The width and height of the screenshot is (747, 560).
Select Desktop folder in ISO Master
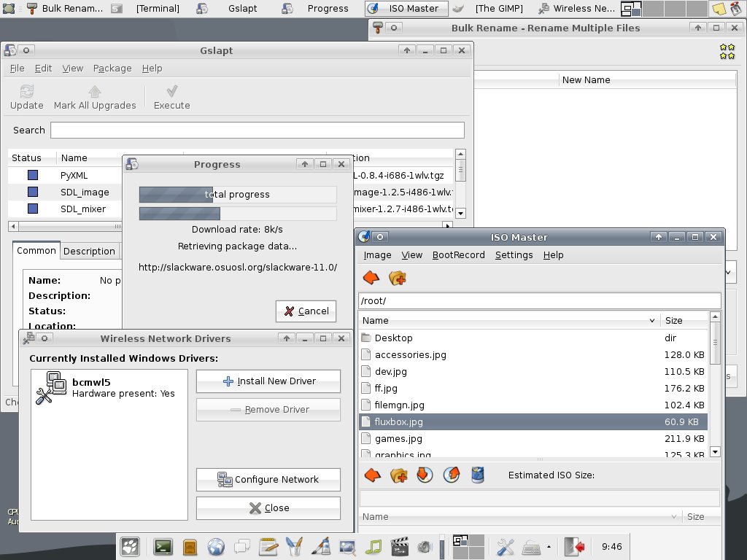533,338
